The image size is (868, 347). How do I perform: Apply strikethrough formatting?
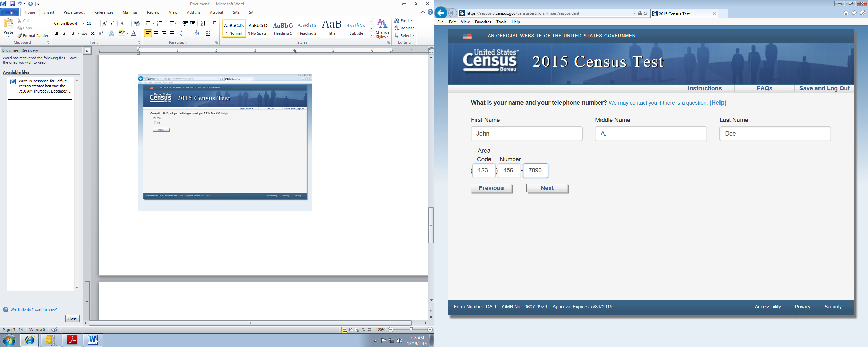click(x=85, y=33)
